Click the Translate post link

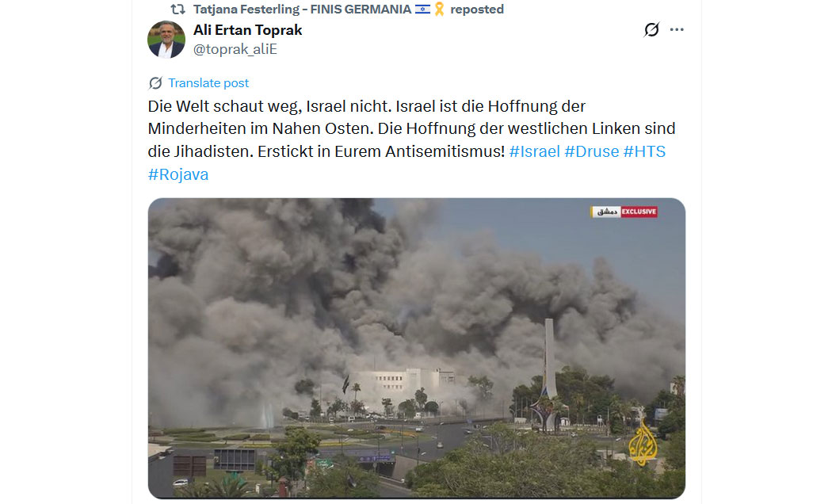point(208,83)
